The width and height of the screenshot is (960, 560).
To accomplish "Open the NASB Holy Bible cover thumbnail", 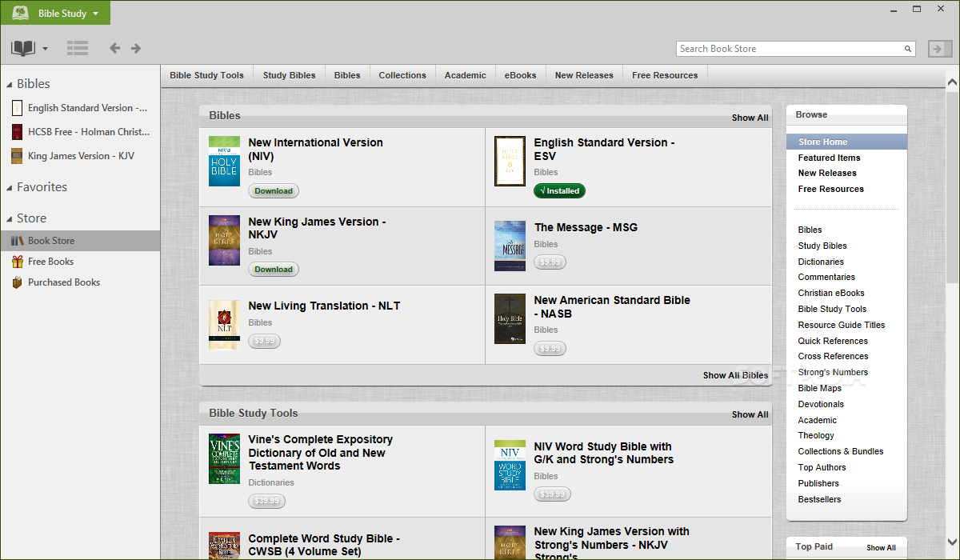I will click(x=510, y=319).
